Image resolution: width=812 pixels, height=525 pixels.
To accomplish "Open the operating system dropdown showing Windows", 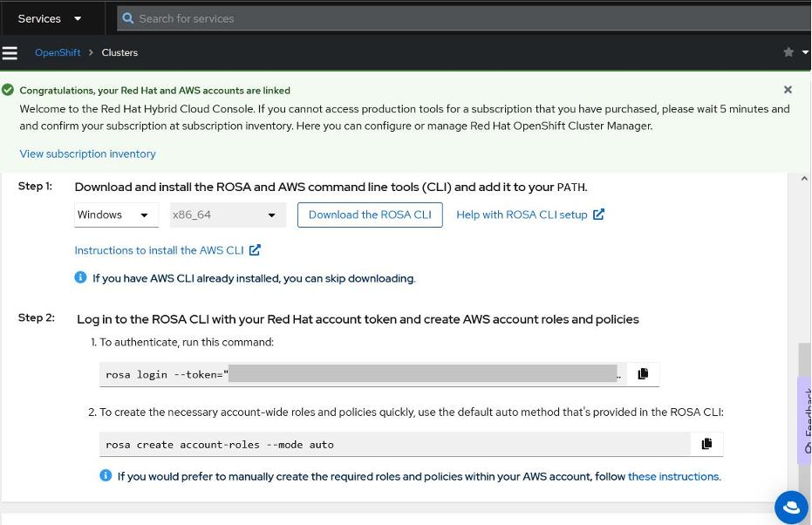I will (116, 214).
